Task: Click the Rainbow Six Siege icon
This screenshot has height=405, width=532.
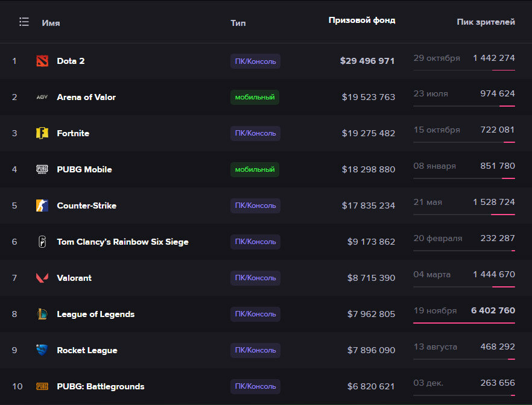Action: (42, 242)
